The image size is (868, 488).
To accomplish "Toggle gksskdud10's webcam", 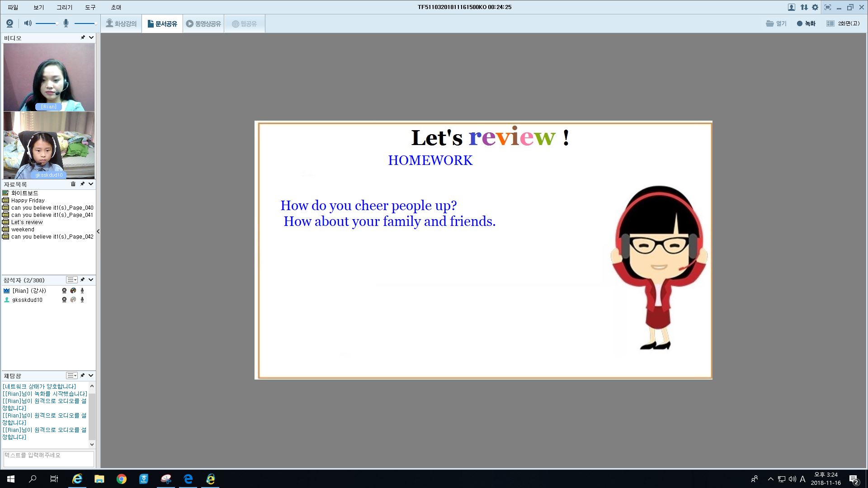I will coord(64,300).
